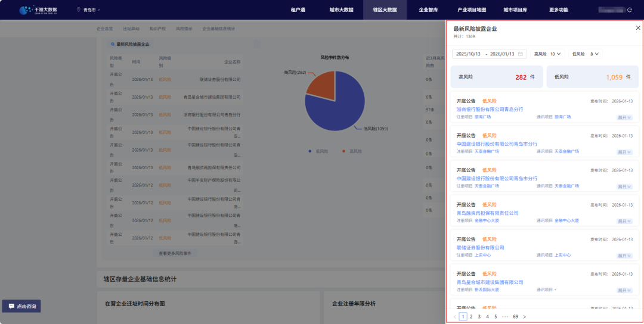644x324 pixels.
Task: Open 城市项目库 in top navigation
Action: pos(515,10)
